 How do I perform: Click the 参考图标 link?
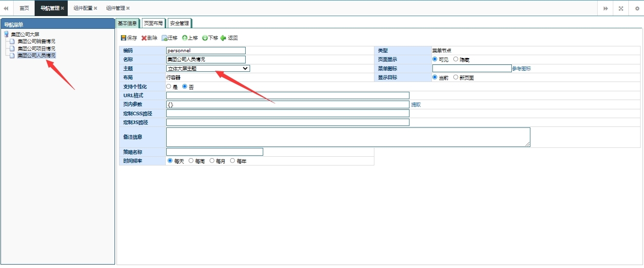pyautogui.click(x=522, y=69)
